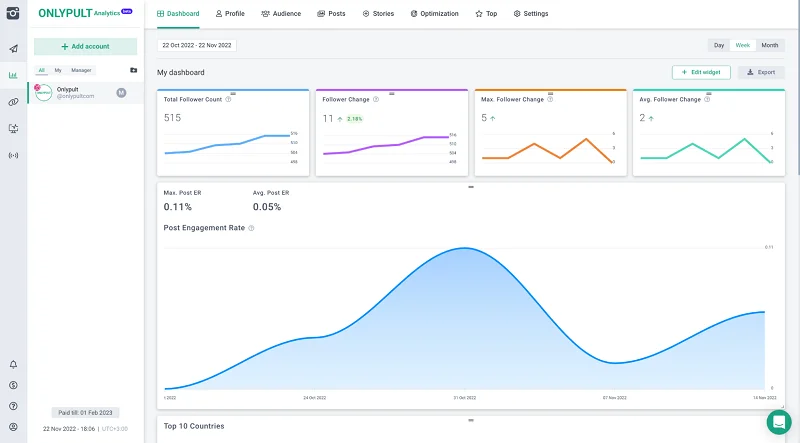Click the Add account button
This screenshot has height=443, width=800.
(85, 46)
